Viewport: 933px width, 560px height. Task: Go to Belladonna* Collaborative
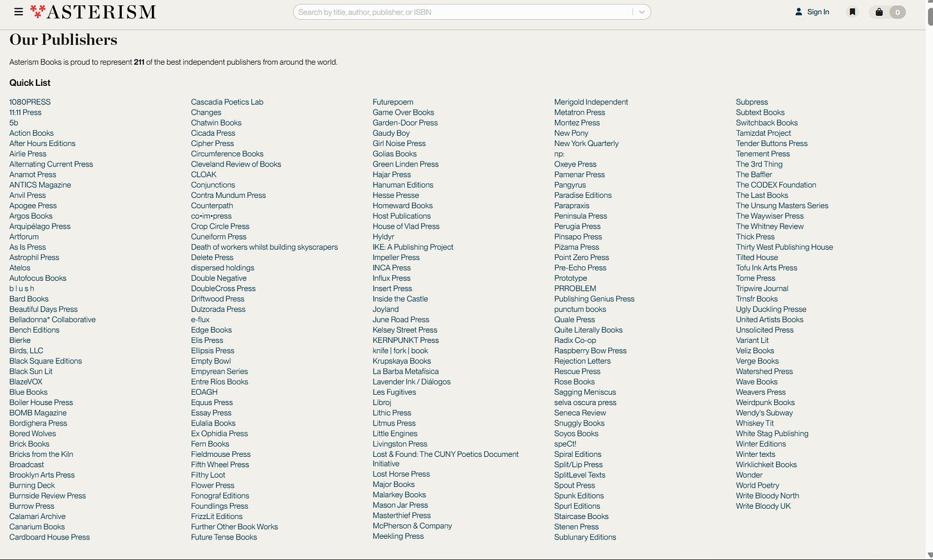tap(53, 319)
